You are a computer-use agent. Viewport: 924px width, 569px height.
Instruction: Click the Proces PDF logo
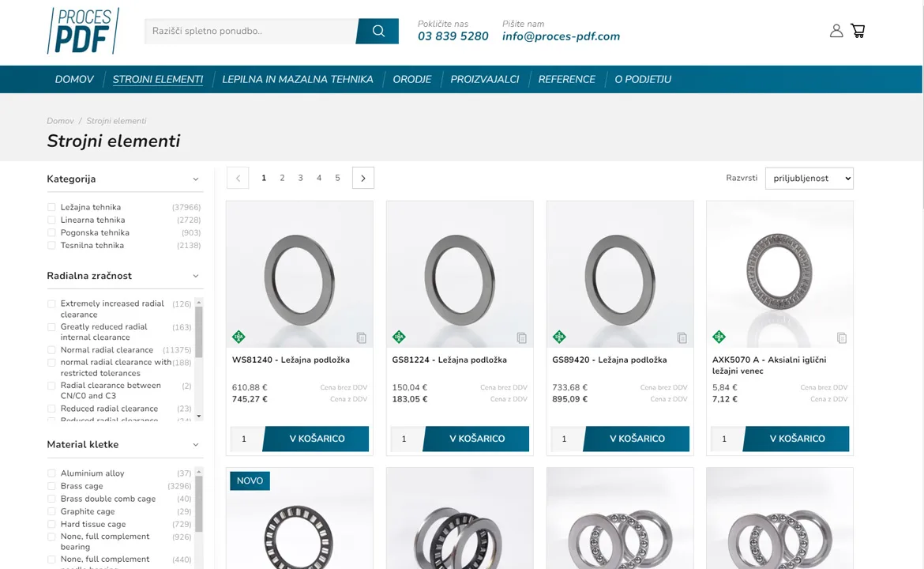point(83,31)
